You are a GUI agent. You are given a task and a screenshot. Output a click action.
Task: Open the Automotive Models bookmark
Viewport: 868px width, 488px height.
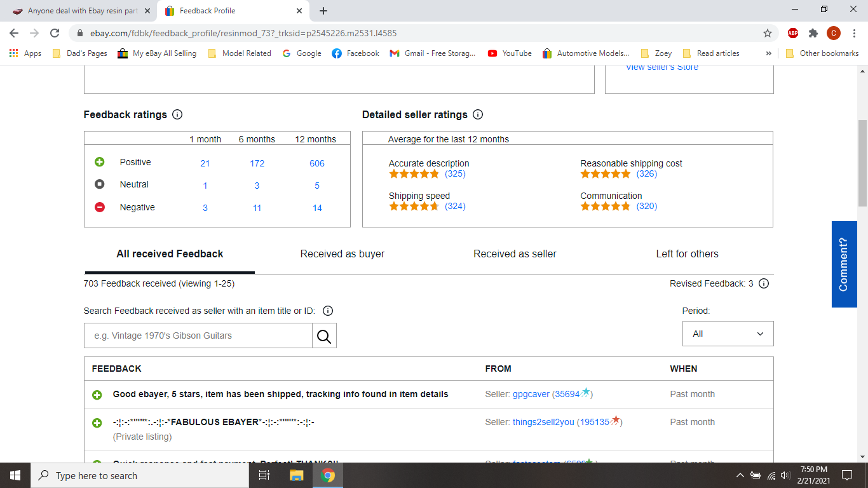(586, 53)
